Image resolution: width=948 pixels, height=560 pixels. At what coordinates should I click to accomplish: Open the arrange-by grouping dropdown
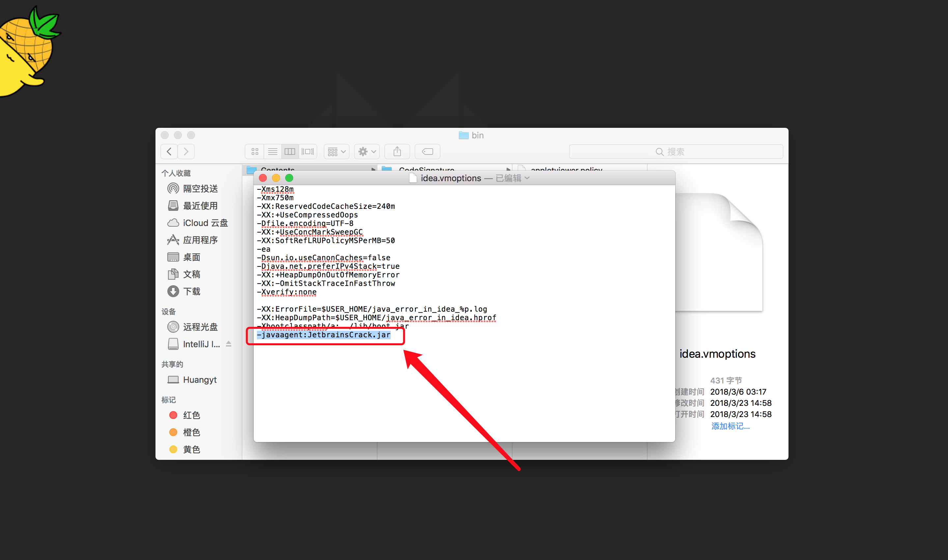click(337, 152)
